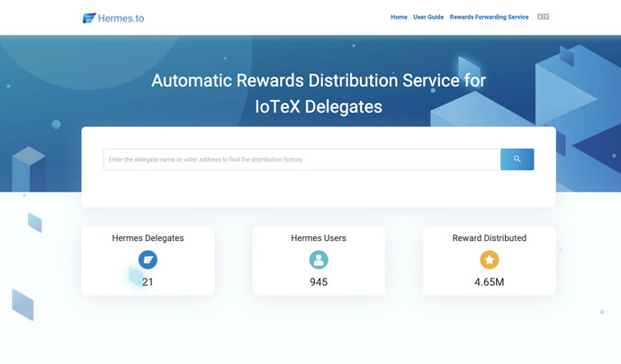Open the User Guide page
The image size is (621, 364).
tap(428, 17)
